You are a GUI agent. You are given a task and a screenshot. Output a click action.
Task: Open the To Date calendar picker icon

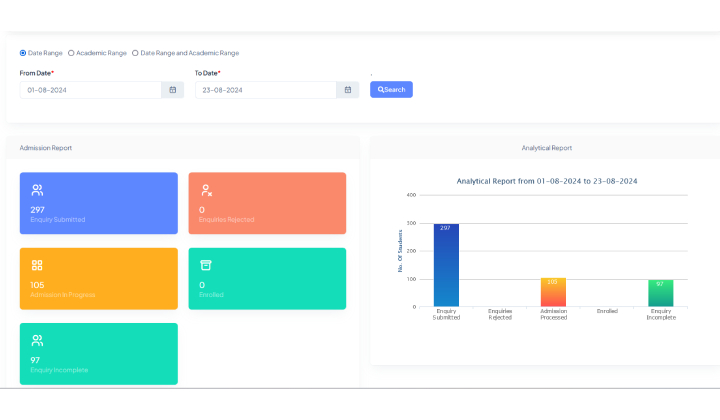(x=347, y=90)
